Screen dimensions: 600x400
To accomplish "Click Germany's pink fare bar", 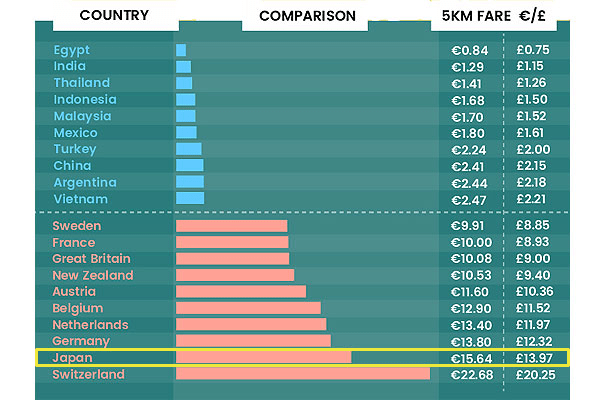I will point(253,341).
